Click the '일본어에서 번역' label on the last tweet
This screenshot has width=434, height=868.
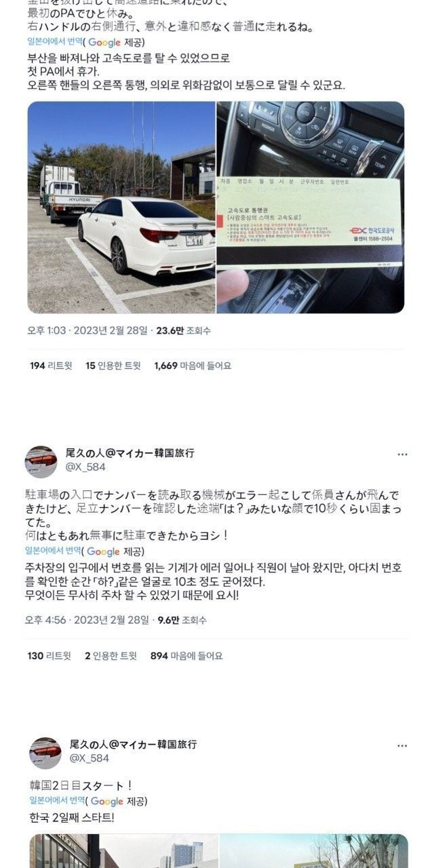[58, 801]
